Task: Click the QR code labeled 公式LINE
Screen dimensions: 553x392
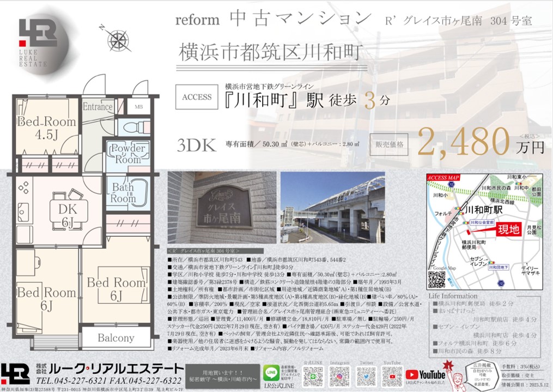Action: pyautogui.click(x=313, y=375)
